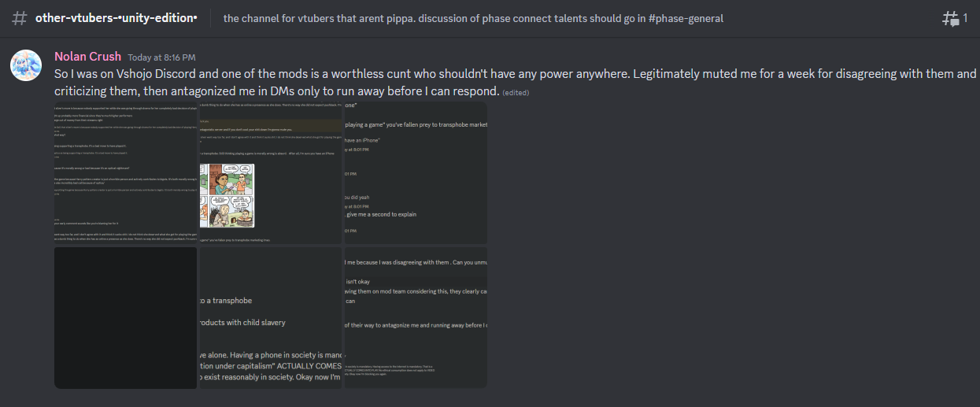This screenshot has width=980, height=407.
Task: Open the blacked-out image attachment
Action: click(125, 317)
